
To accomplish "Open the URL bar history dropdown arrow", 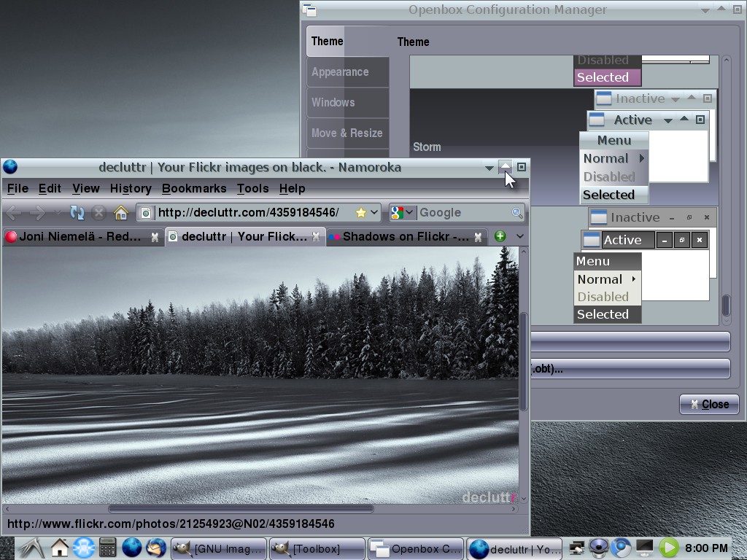I will 374,212.
